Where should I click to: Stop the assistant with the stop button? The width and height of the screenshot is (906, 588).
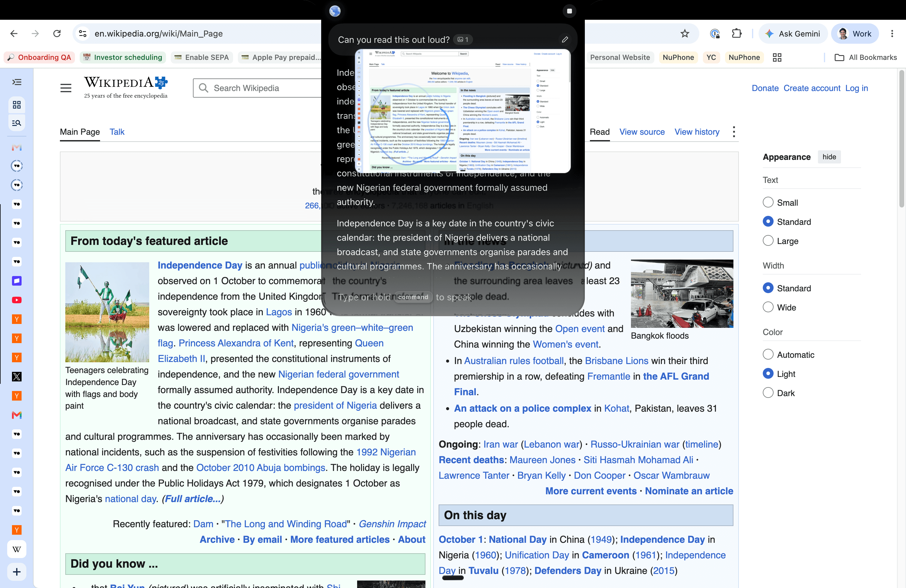click(x=570, y=11)
